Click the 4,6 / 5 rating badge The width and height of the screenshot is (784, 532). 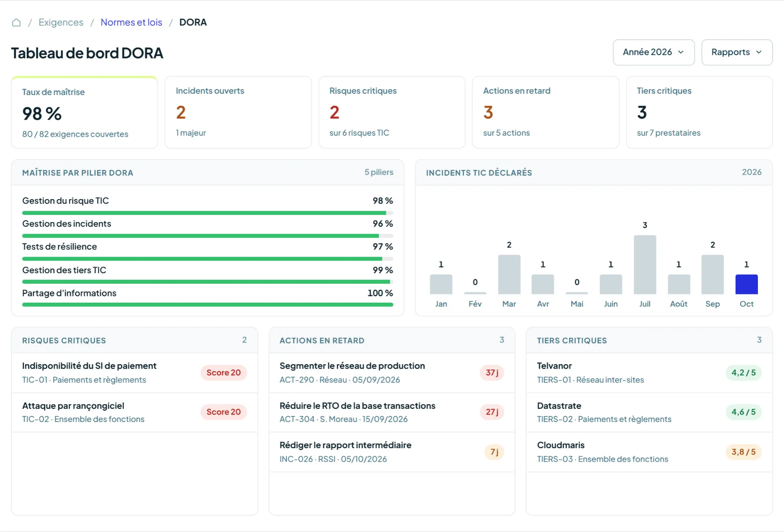tap(743, 412)
